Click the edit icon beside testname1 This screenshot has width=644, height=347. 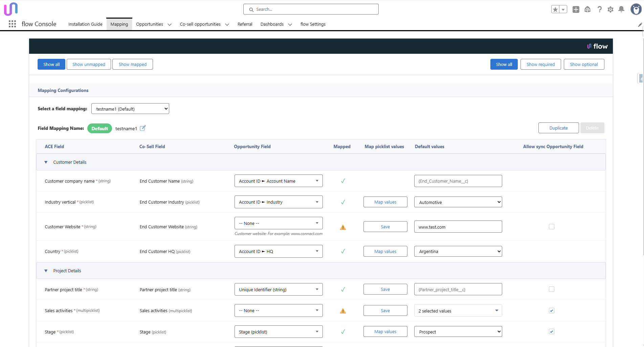[x=143, y=128]
